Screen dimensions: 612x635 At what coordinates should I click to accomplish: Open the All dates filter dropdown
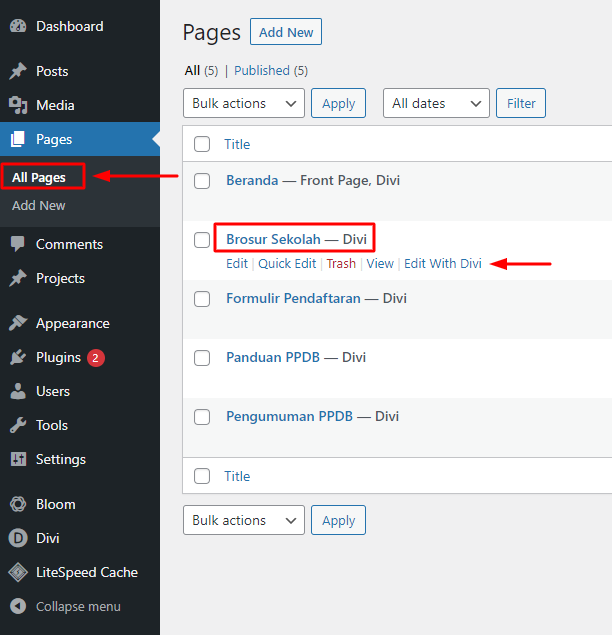[x=436, y=103]
